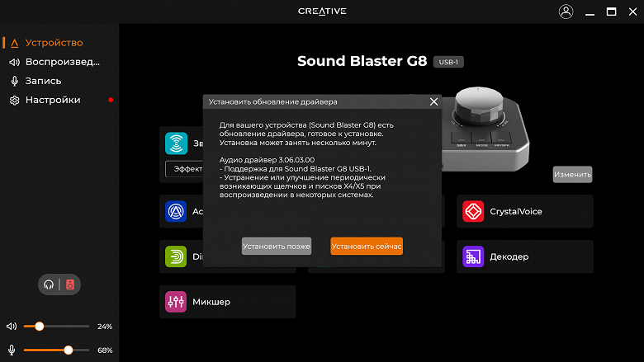
Task: Maximize the Creative app window
Action: (611, 12)
